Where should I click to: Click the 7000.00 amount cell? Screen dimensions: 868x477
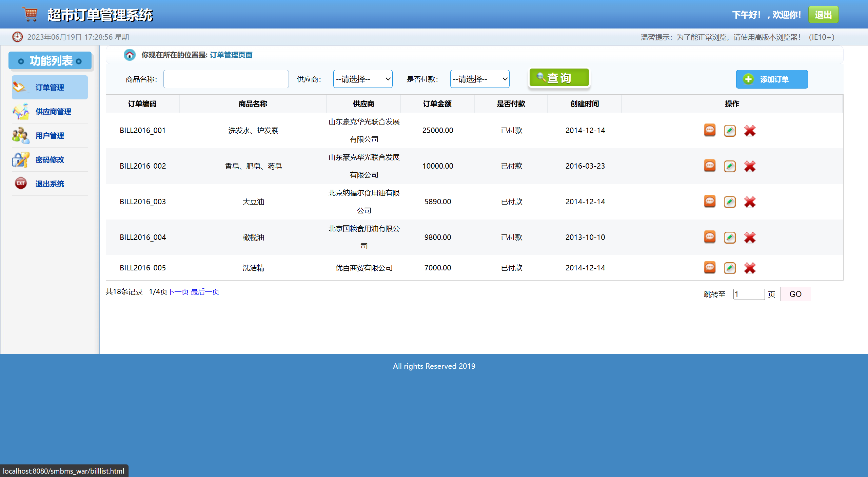click(x=438, y=268)
